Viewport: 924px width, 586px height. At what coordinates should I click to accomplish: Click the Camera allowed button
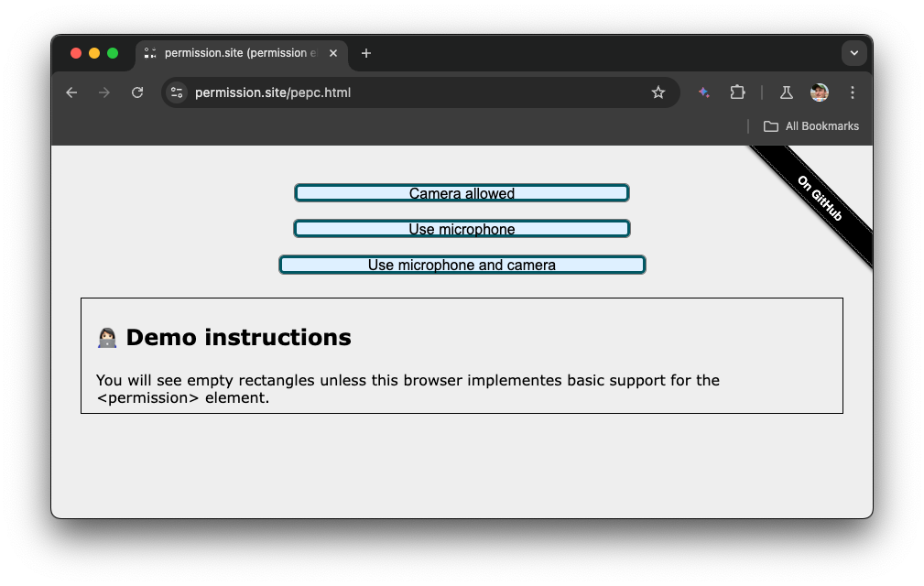click(462, 193)
